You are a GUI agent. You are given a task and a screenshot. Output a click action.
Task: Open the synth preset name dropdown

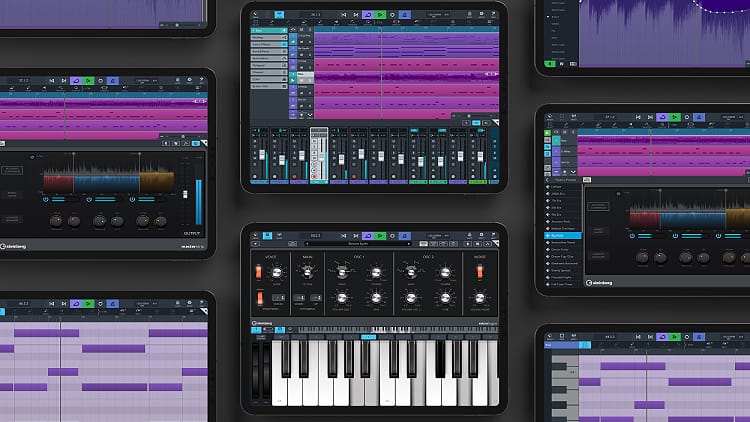(358, 244)
